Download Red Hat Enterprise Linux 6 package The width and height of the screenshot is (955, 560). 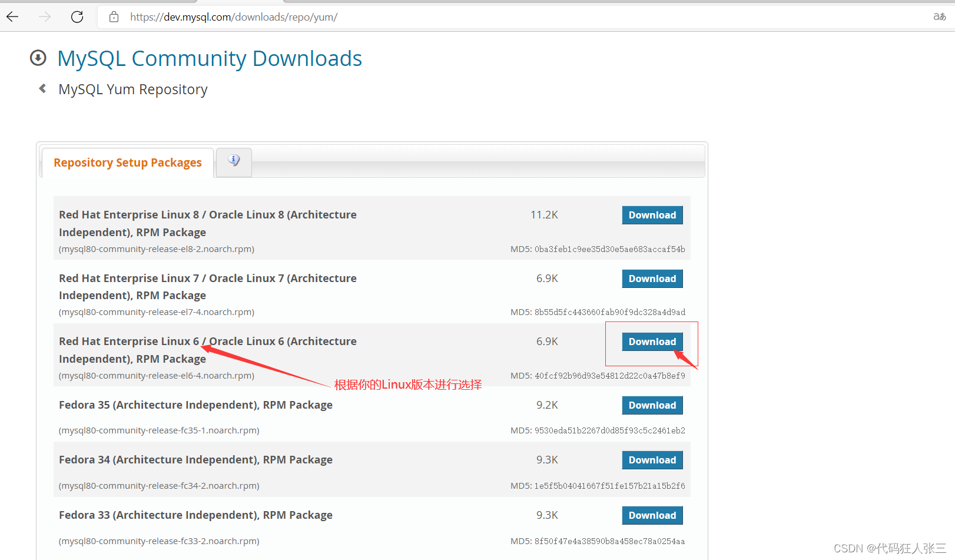pos(652,342)
